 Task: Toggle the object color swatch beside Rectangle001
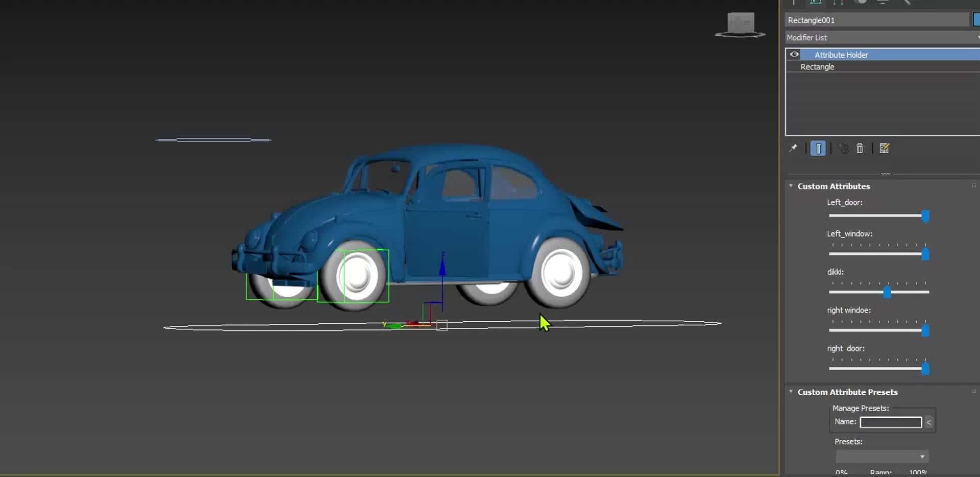(976, 20)
